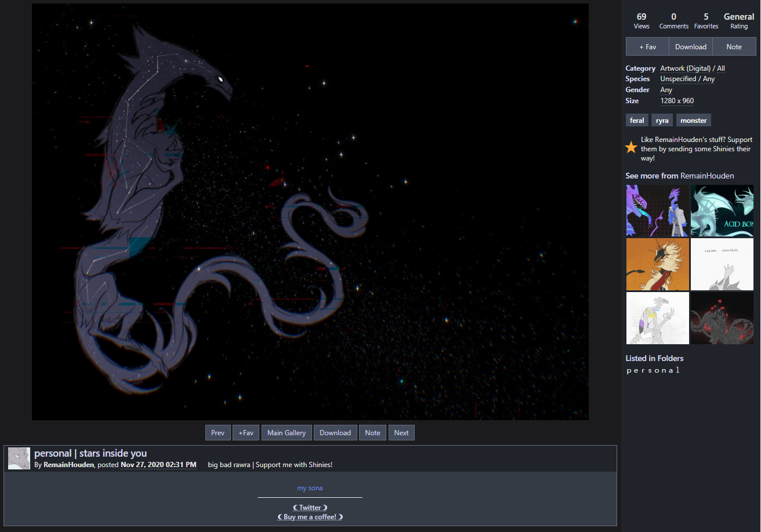Click the "Unspecified / Any" species value
The width and height of the screenshot is (761, 532).
pyautogui.click(x=687, y=79)
